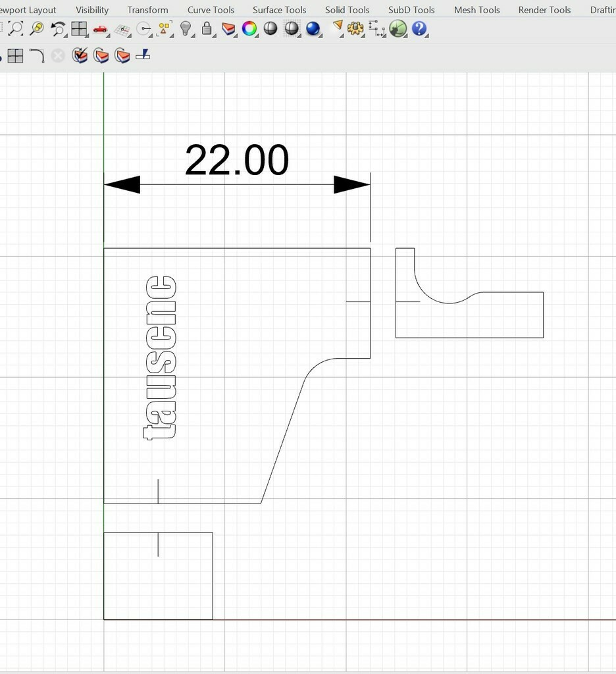The height and width of the screenshot is (674, 616).
Task: Switch to Surface Tools tab
Action: [280, 10]
